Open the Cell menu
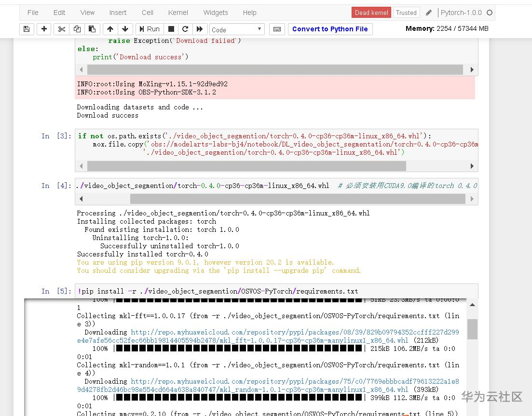The height and width of the screenshot is (416, 532). click(148, 13)
